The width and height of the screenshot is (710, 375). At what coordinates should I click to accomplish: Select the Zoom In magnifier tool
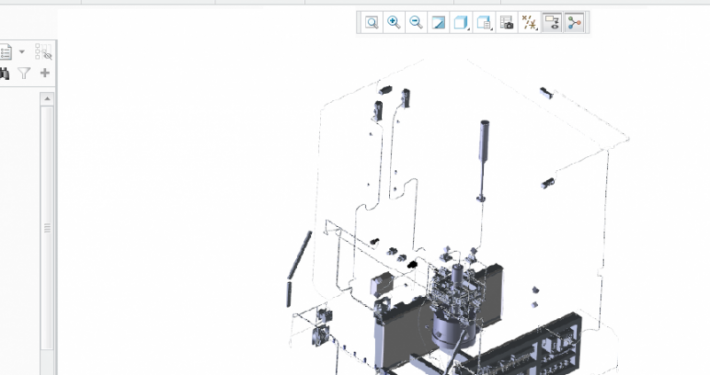click(393, 22)
